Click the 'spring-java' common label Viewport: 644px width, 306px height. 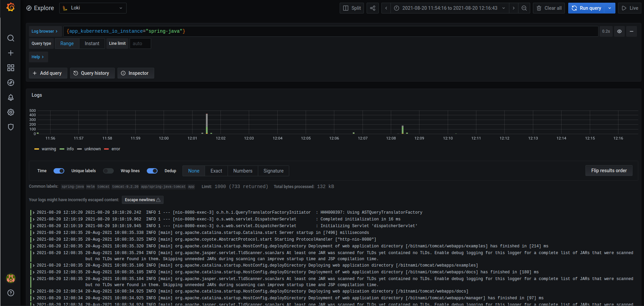tap(73, 187)
